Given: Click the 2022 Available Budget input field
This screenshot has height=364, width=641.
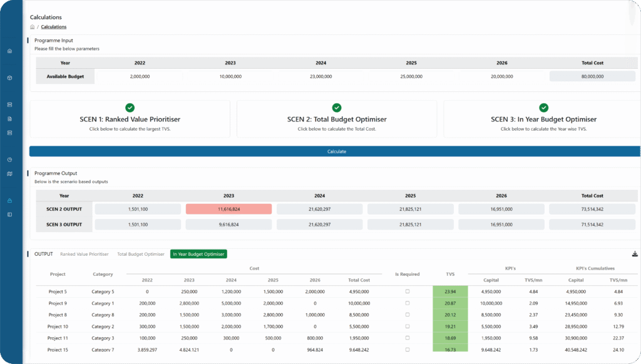Looking at the screenshot, I should tap(140, 76).
